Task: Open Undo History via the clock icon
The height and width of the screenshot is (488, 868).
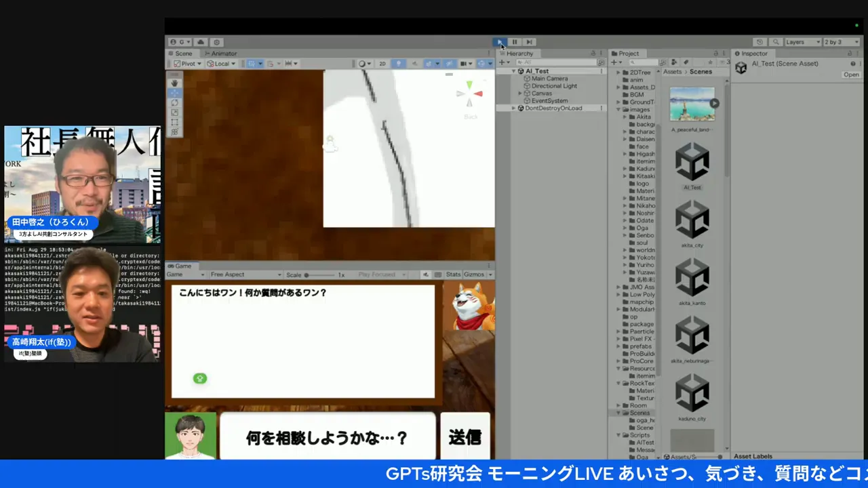Action: (x=760, y=42)
